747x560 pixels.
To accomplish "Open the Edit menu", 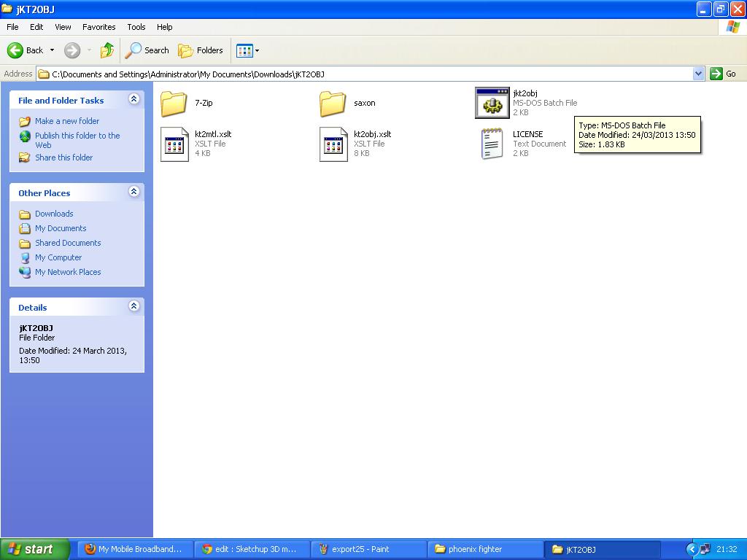I will pyautogui.click(x=36, y=27).
